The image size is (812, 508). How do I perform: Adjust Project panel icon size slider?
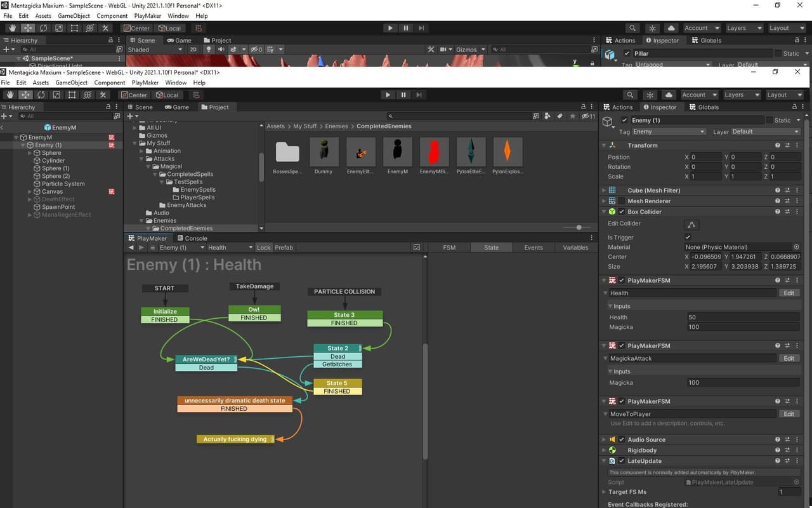(579, 227)
